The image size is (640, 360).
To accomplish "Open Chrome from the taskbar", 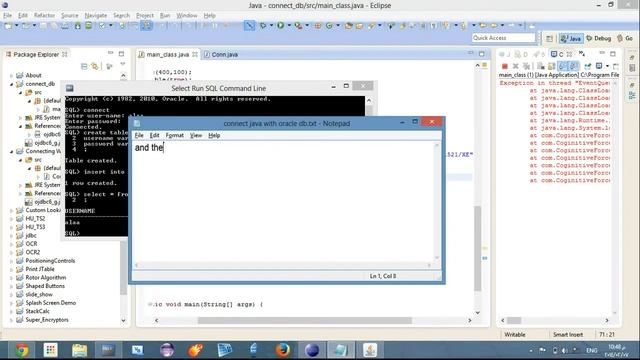I will 22,350.
